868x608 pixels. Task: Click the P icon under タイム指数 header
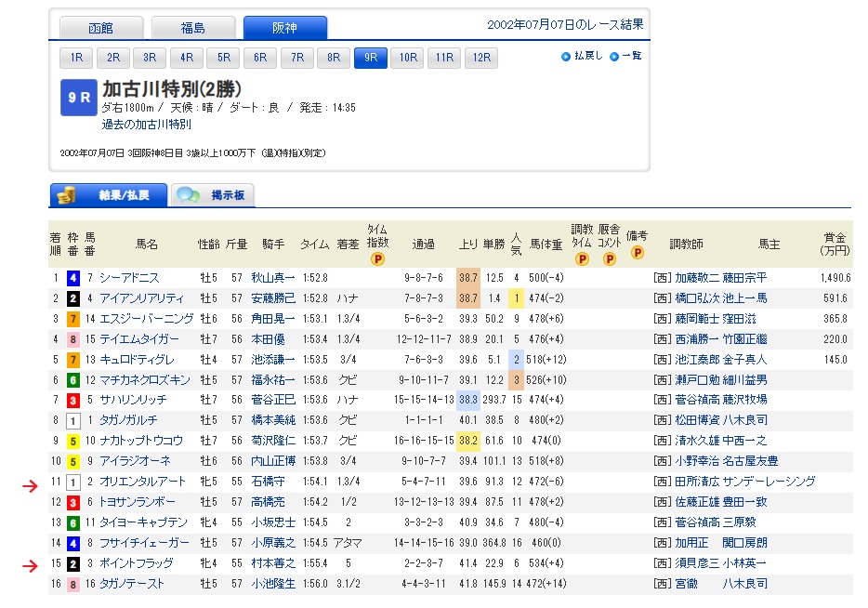pyautogui.click(x=377, y=259)
